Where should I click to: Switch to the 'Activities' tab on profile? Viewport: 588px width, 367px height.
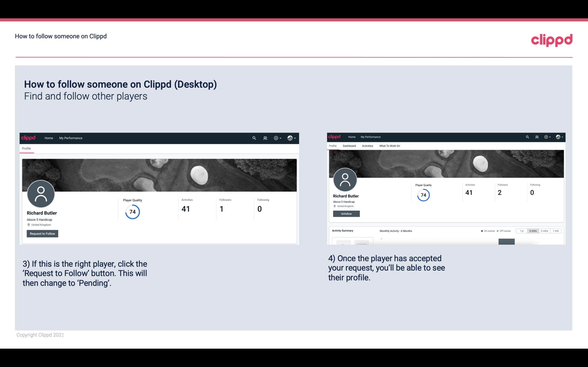[x=367, y=146]
